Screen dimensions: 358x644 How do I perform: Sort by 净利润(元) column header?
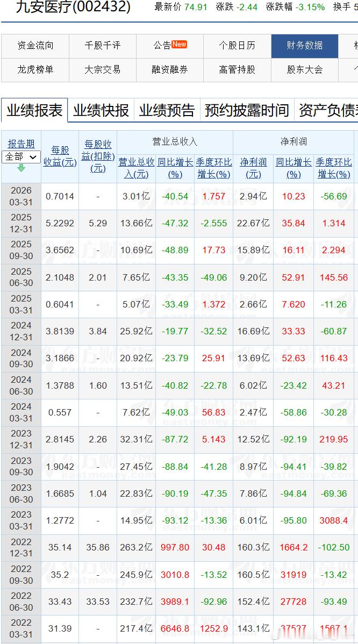pyautogui.click(x=253, y=168)
